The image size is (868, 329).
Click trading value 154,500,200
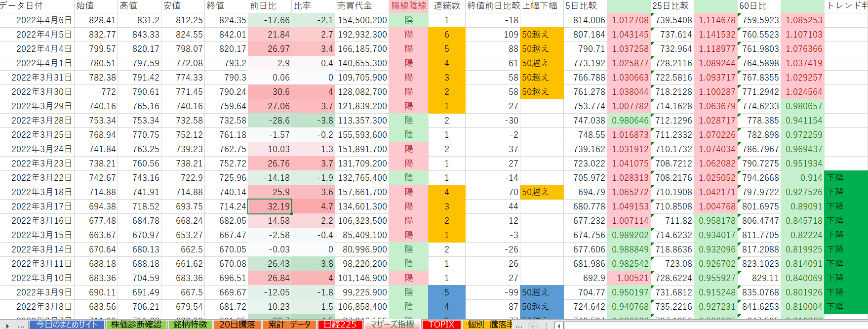(362, 20)
